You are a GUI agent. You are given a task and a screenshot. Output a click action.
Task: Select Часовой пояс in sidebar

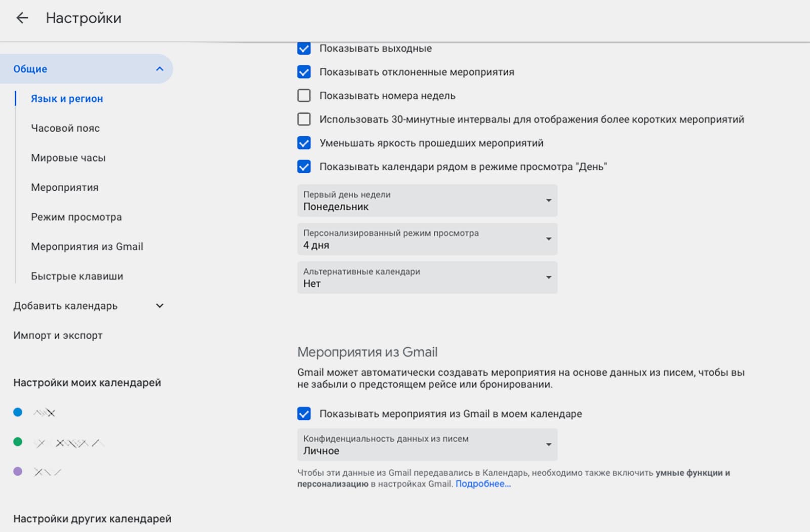pos(65,128)
